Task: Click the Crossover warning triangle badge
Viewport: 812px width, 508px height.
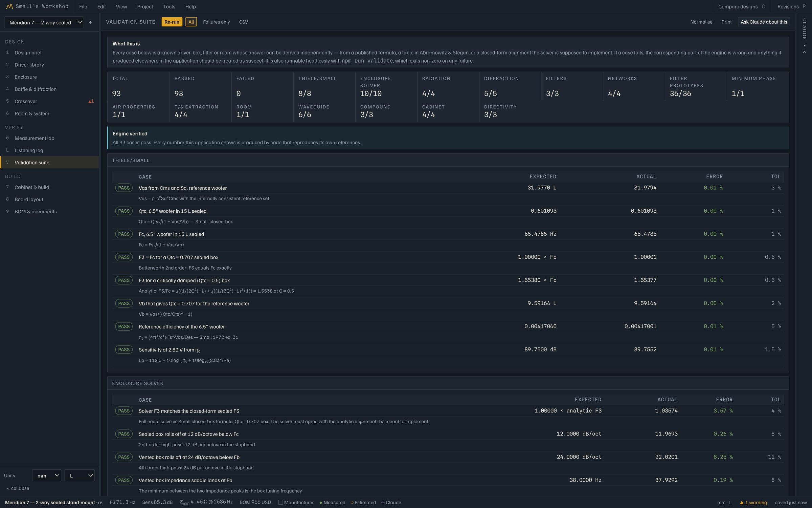Action: (91, 101)
